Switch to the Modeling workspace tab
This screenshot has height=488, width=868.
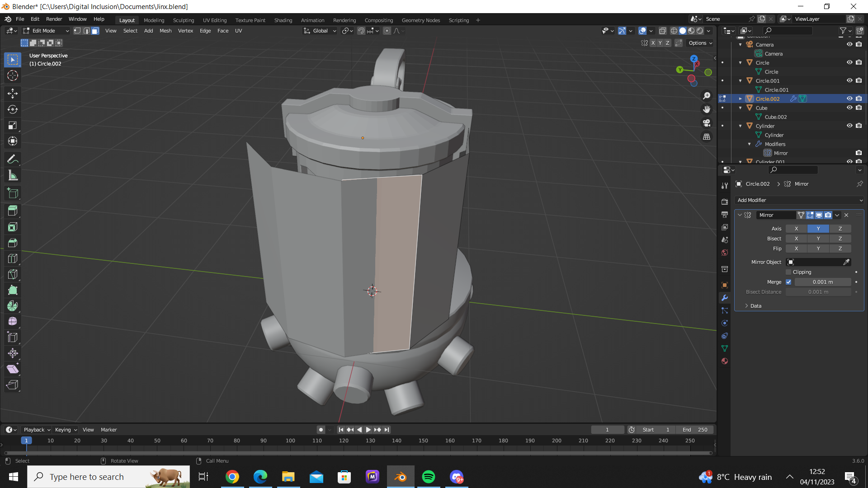point(154,20)
